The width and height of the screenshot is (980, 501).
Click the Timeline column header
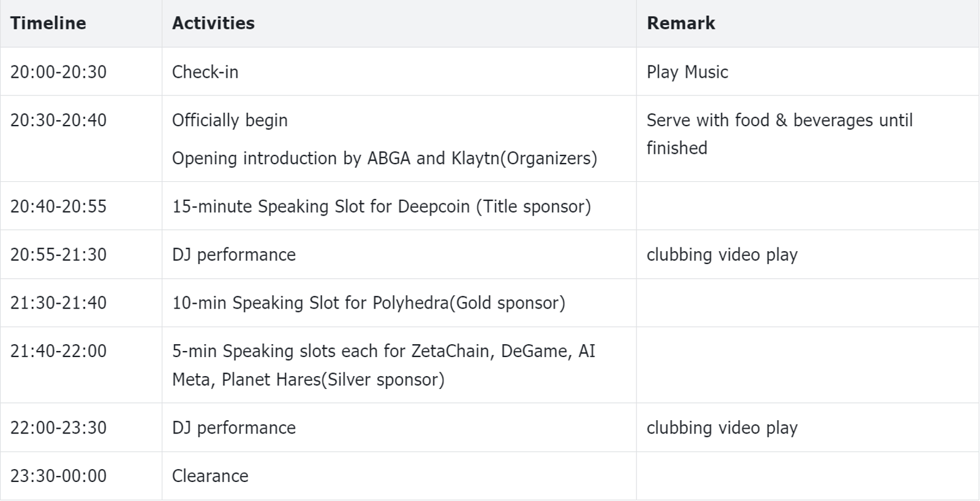pos(48,23)
